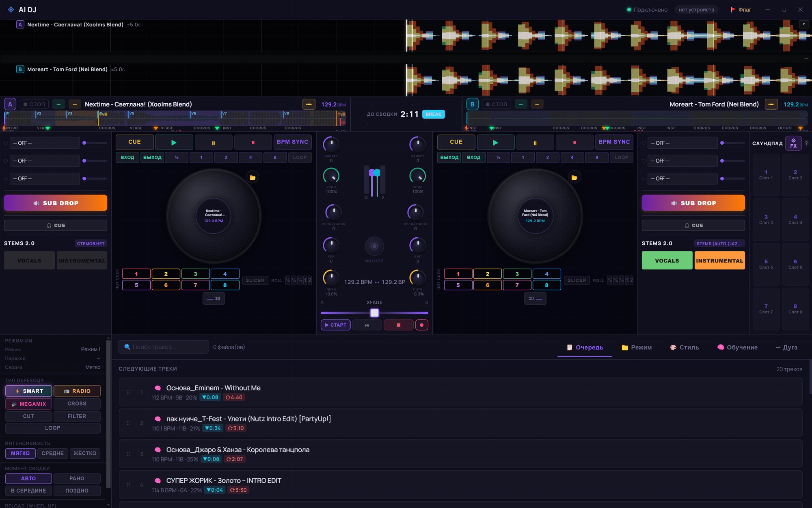Switch to the Очередь tab
812x508 pixels.
(x=585, y=347)
